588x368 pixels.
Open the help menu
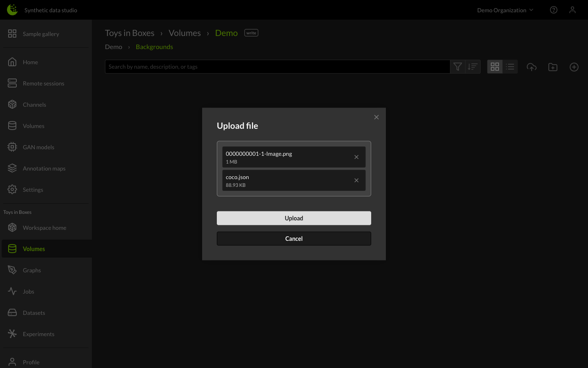tap(554, 9)
